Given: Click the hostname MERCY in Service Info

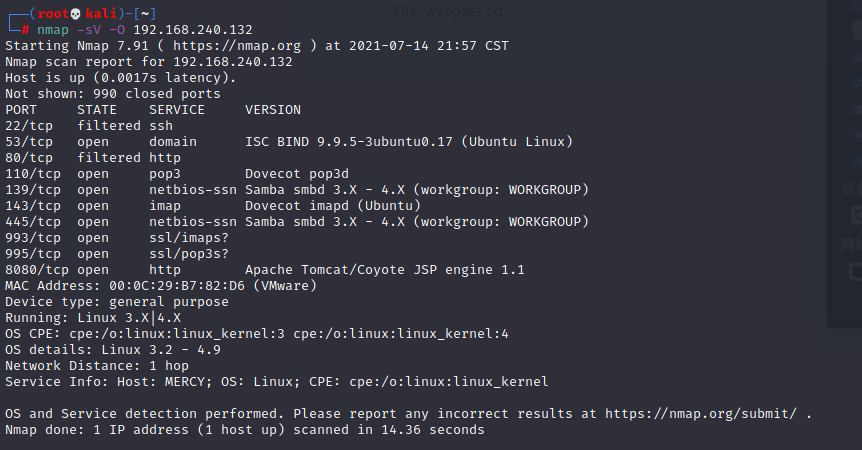Looking at the screenshot, I should point(185,381).
